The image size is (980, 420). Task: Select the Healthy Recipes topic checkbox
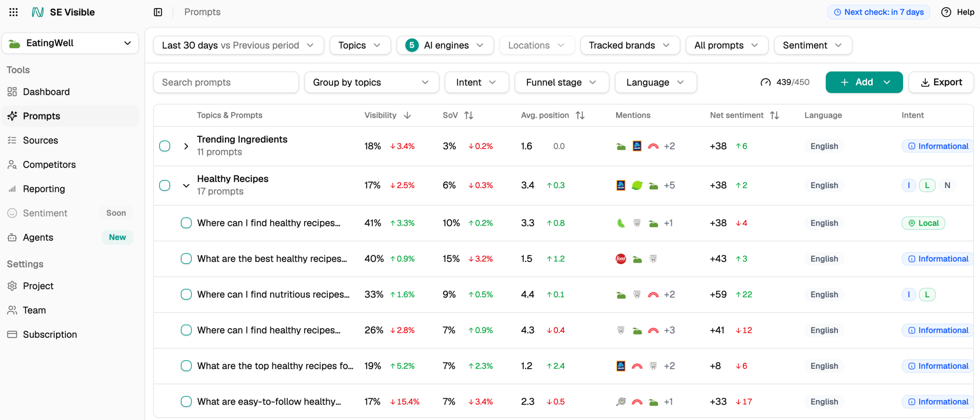[x=165, y=186]
